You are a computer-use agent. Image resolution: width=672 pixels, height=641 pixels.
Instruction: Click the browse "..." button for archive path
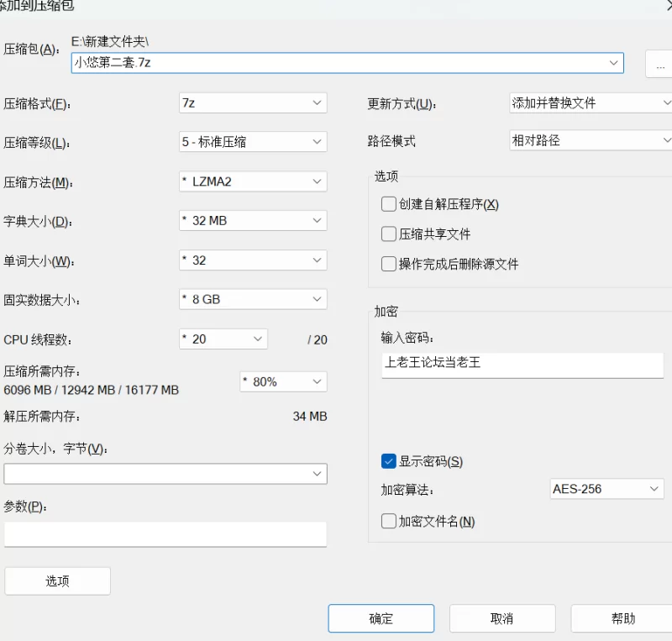tap(659, 64)
